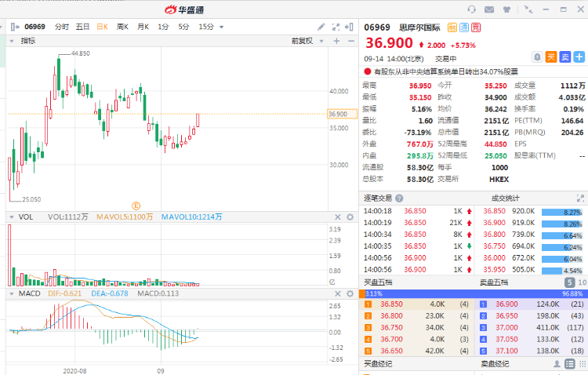Select 5-level order book depth
This screenshot has height=375, width=588.
coord(570,282)
